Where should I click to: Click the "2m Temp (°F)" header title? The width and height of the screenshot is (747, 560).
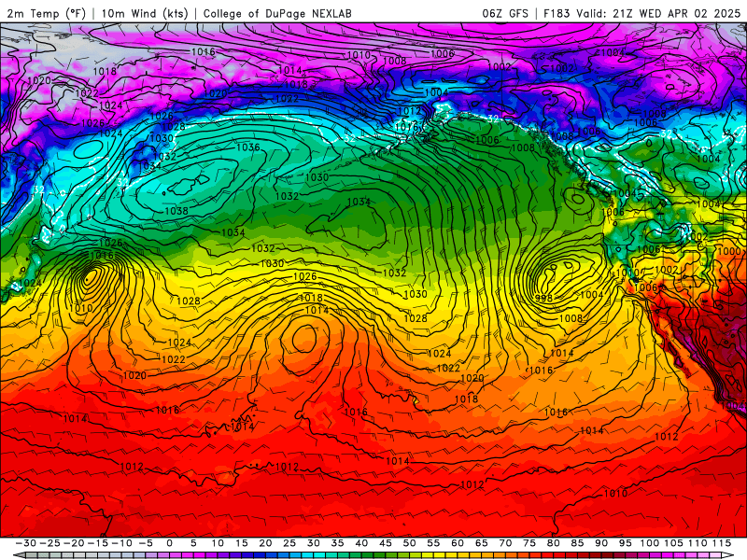46,13
